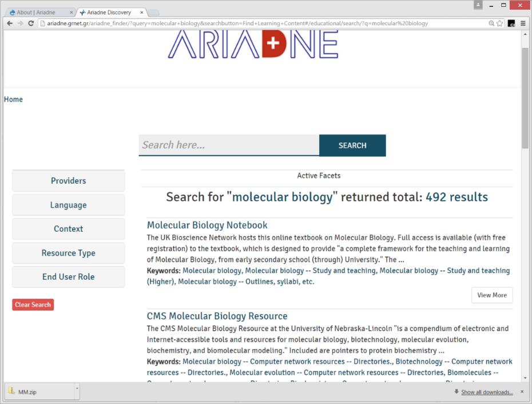
Task: Reload the page with the refresh icon
Action: coord(31,23)
